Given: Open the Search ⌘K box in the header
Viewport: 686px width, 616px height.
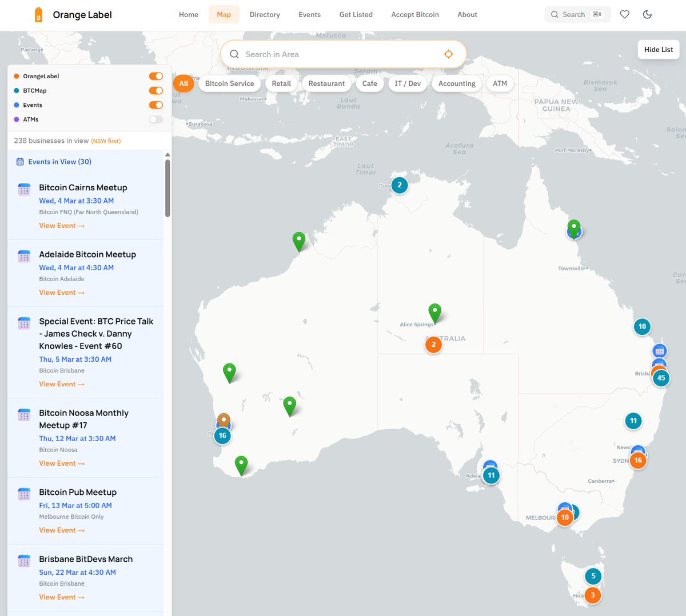Looking at the screenshot, I should click(x=577, y=14).
